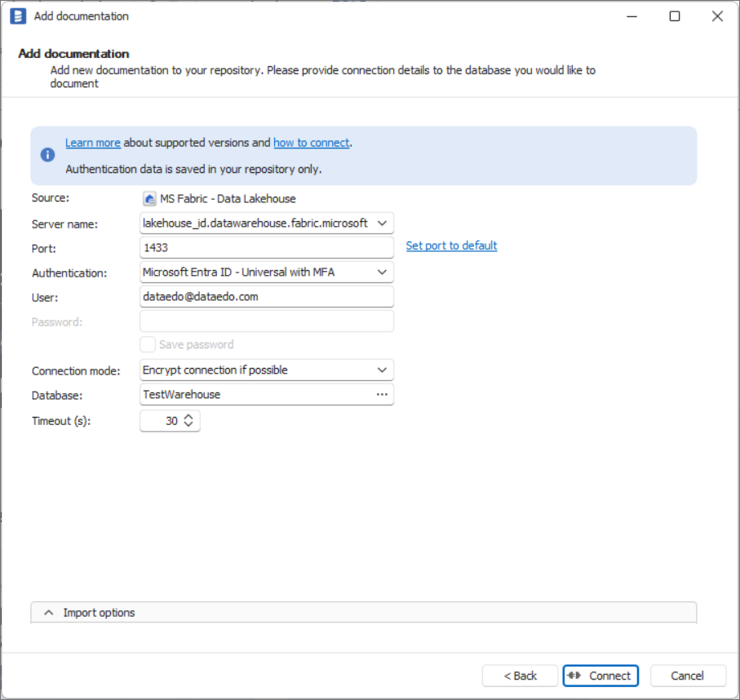The image size is (740, 700).
Task: Toggle the Save password checkbox
Action: click(148, 344)
